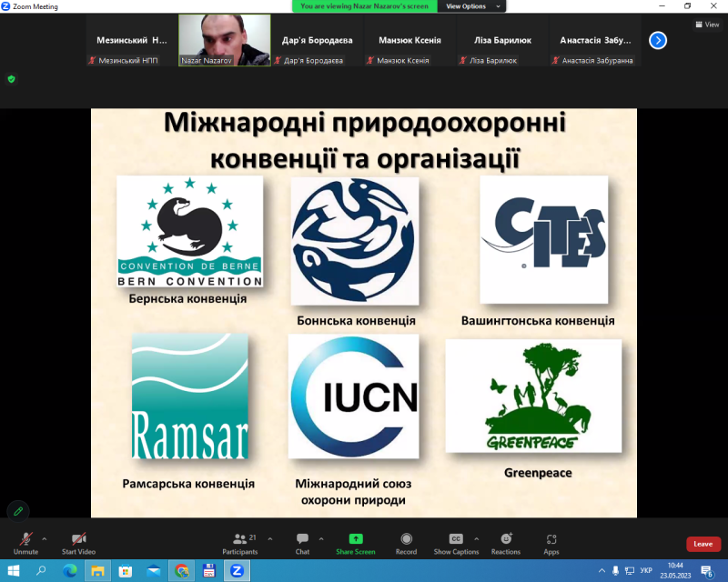This screenshot has height=582, width=728.
Task: Toggle Show Captions
Action: pos(456,542)
